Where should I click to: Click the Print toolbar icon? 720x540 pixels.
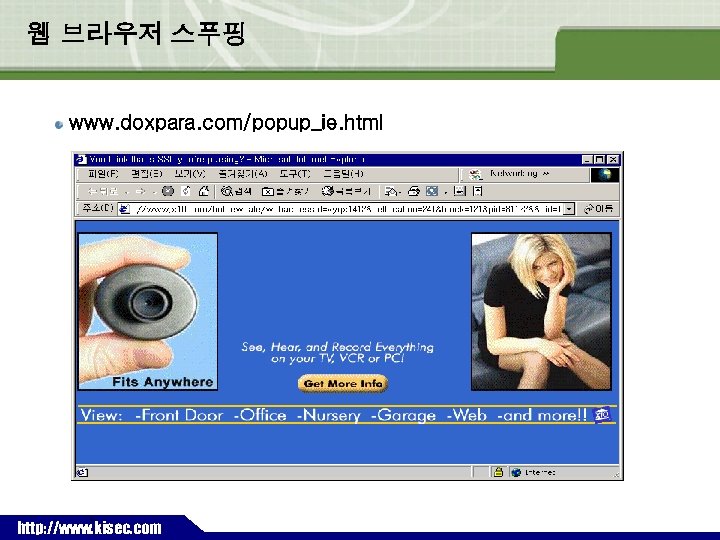(414, 191)
